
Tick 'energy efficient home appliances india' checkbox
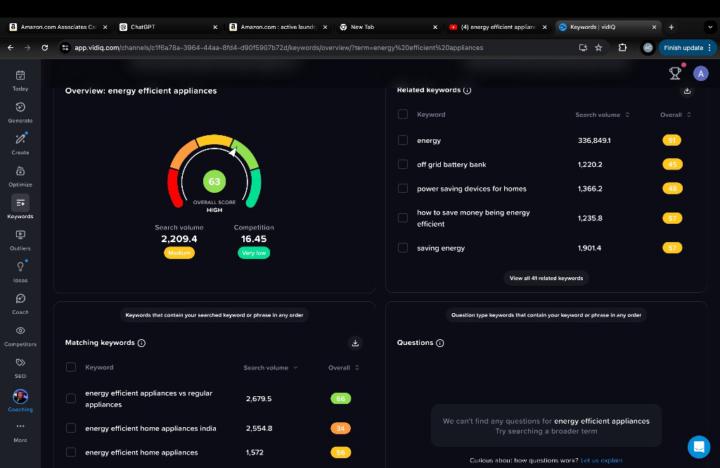click(71, 428)
